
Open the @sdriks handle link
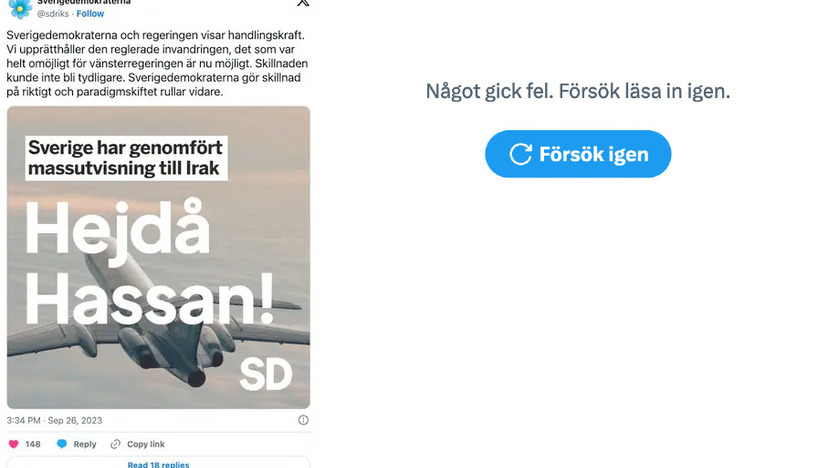pos(53,14)
